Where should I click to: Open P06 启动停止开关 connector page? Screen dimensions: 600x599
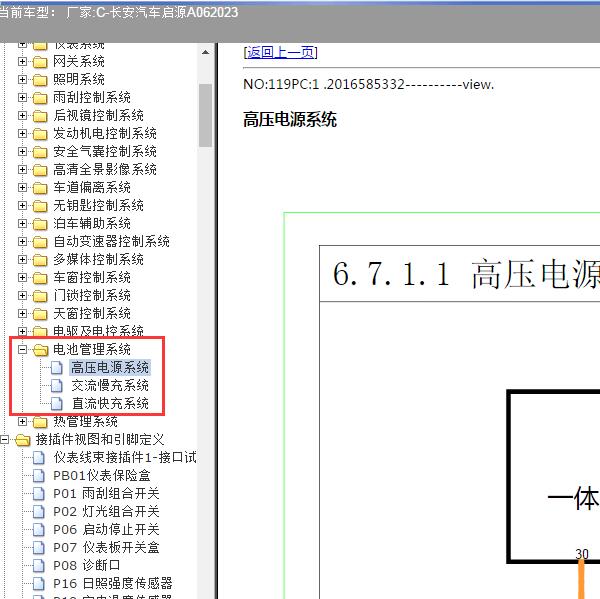[106, 529]
